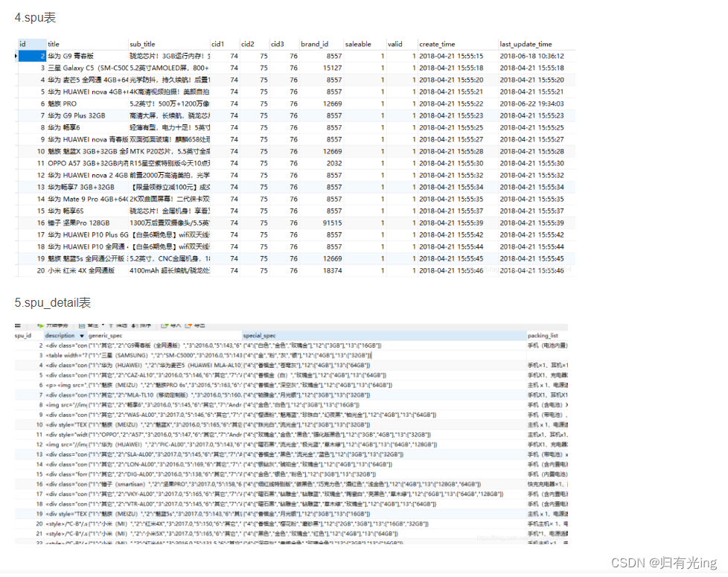Select description cell '<p><img src="' in spu_id 6 row
The width and height of the screenshot is (728, 577).
(x=66, y=385)
